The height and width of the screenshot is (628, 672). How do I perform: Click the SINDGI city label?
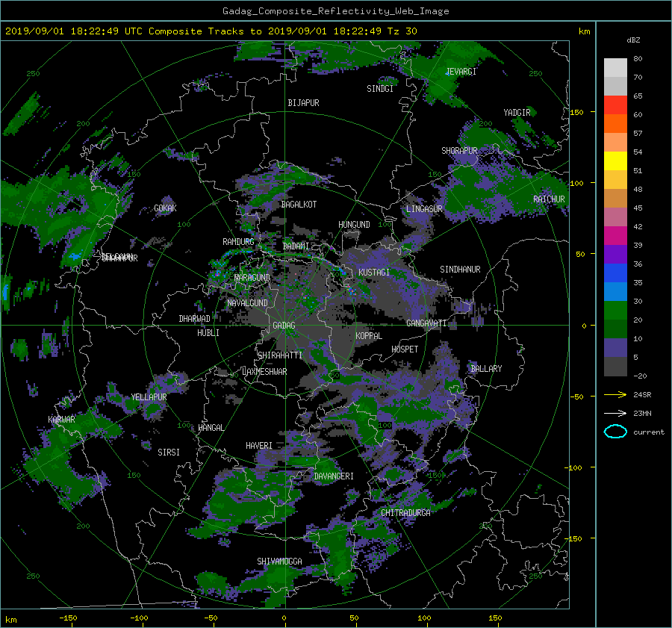coord(380,89)
